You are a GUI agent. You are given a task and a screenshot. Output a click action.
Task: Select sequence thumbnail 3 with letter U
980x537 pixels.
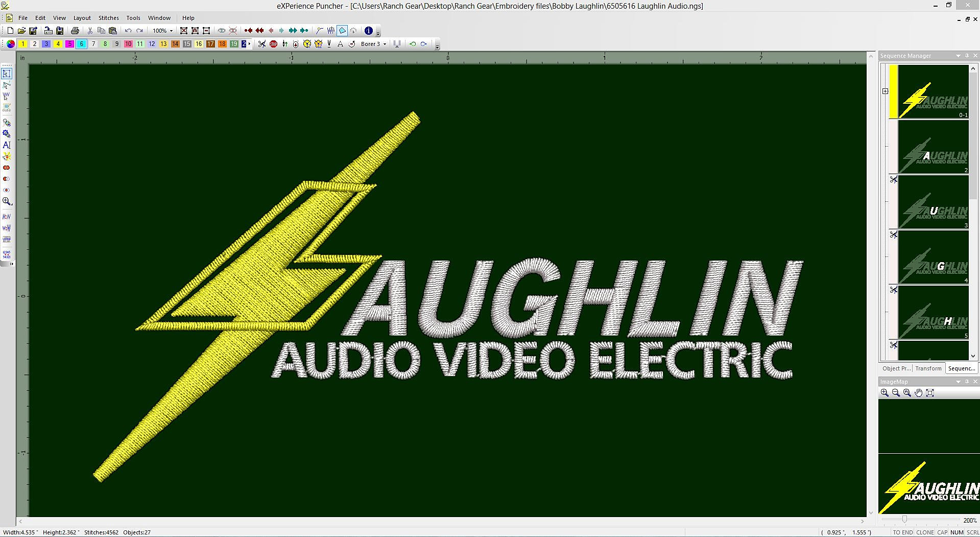point(933,202)
